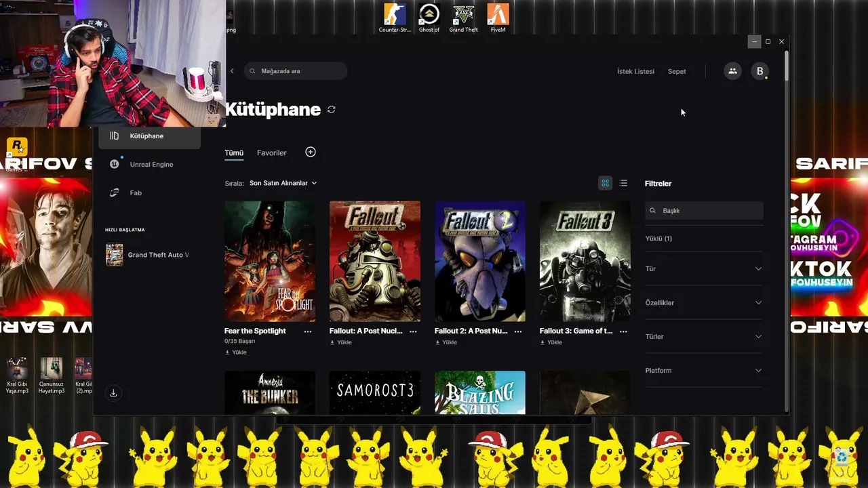The image size is (868, 488).
Task: Open Fab in the sidebar
Action: click(150, 192)
